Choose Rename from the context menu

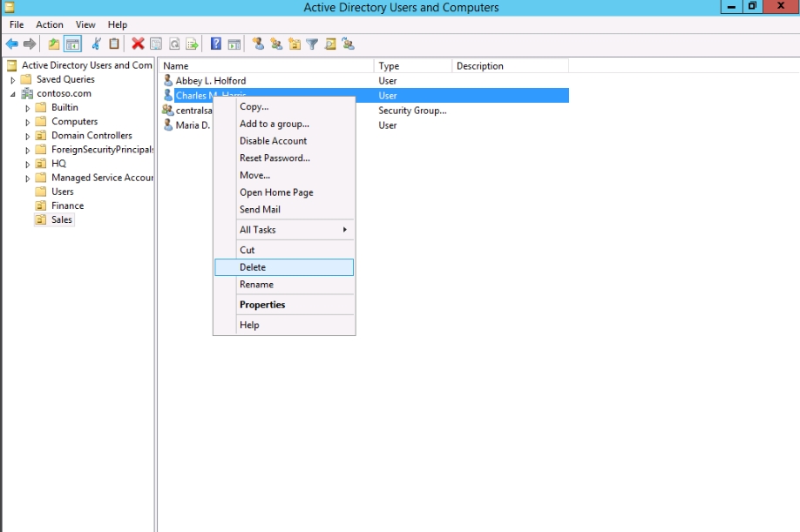tap(284, 285)
